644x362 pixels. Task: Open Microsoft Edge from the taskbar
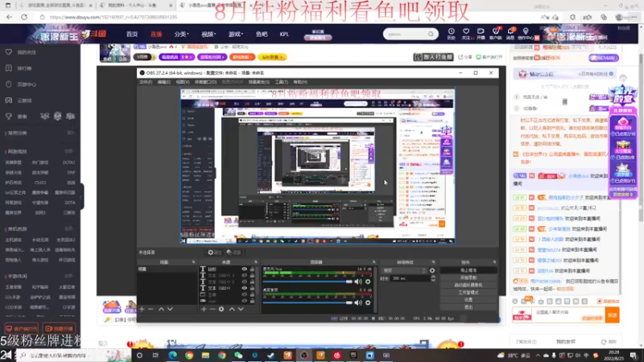[172, 356]
